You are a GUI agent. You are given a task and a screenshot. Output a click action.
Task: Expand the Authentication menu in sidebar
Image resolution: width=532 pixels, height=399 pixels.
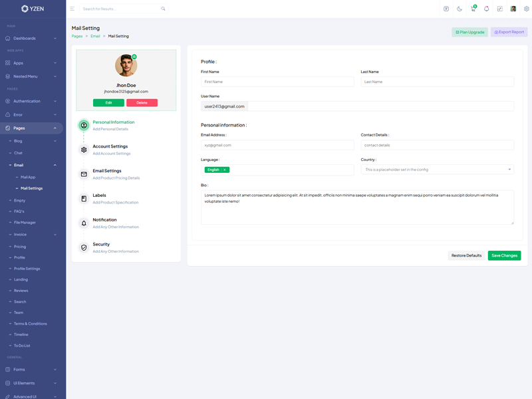point(31,101)
